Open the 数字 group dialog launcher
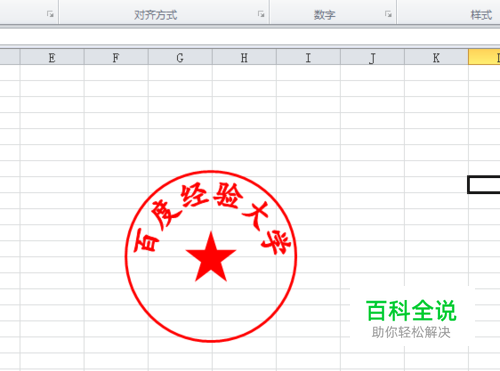 point(388,14)
